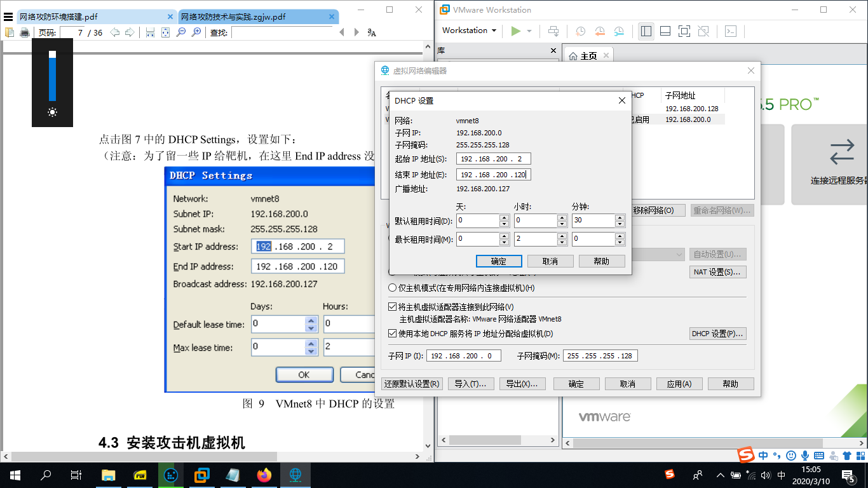Click VMware Workstation taskbar icon
The width and height of the screenshot is (868, 488).
(201, 475)
